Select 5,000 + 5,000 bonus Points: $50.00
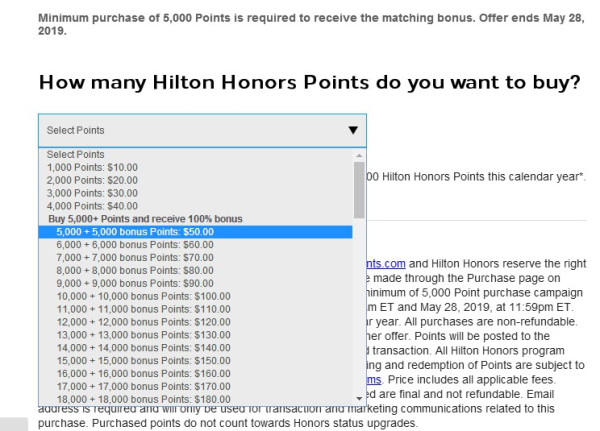Screen dimensions: 600x431 (x=130, y=232)
